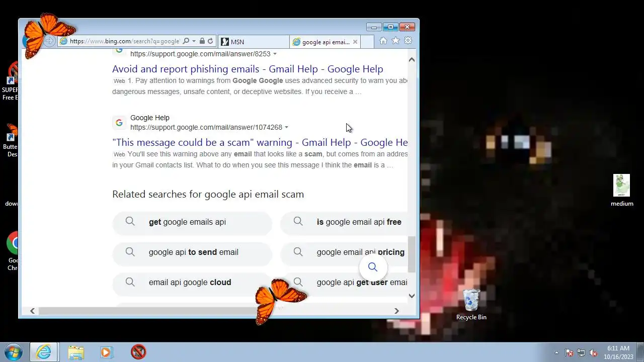Maximize the Internet Explorer window

click(x=390, y=27)
